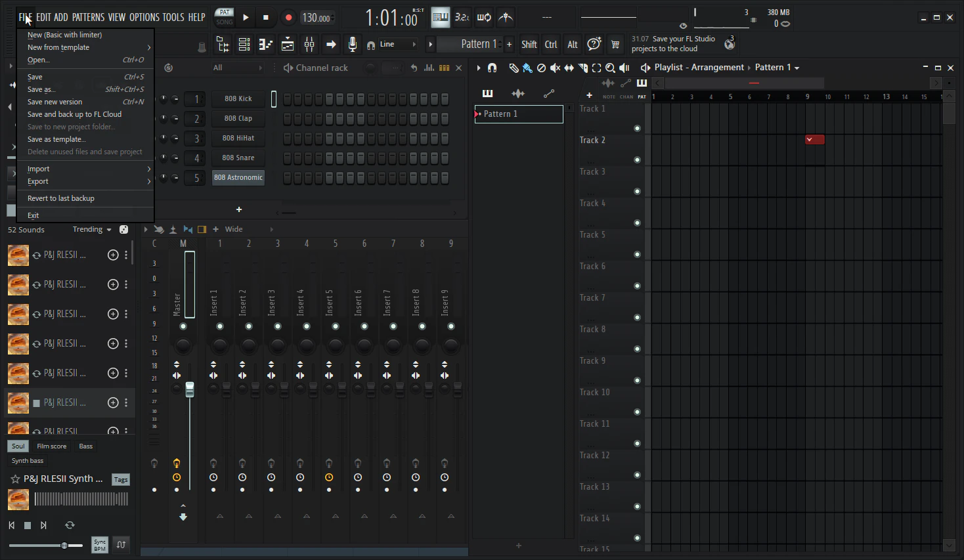The width and height of the screenshot is (964, 560).
Task: Click the Tags button
Action: [x=121, y=480]
